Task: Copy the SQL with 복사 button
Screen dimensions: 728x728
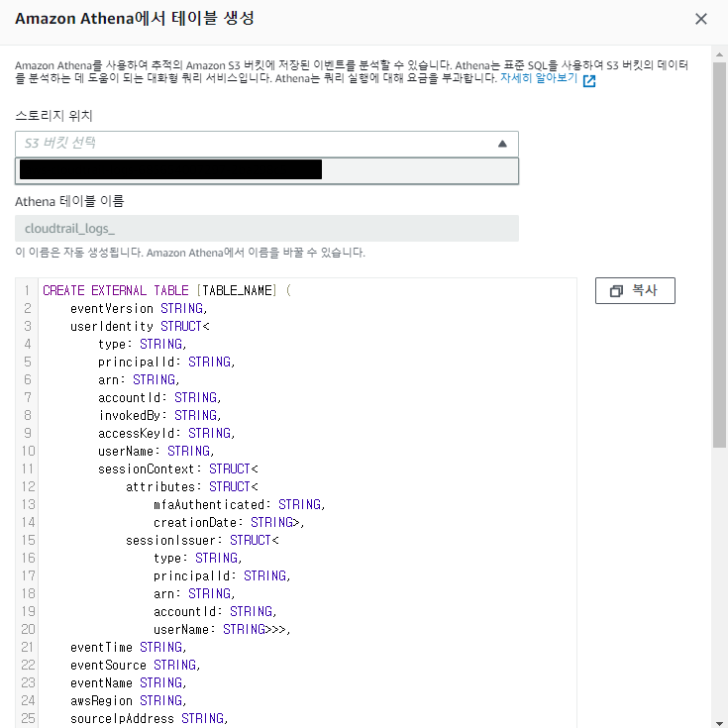Action: point(635,291)
